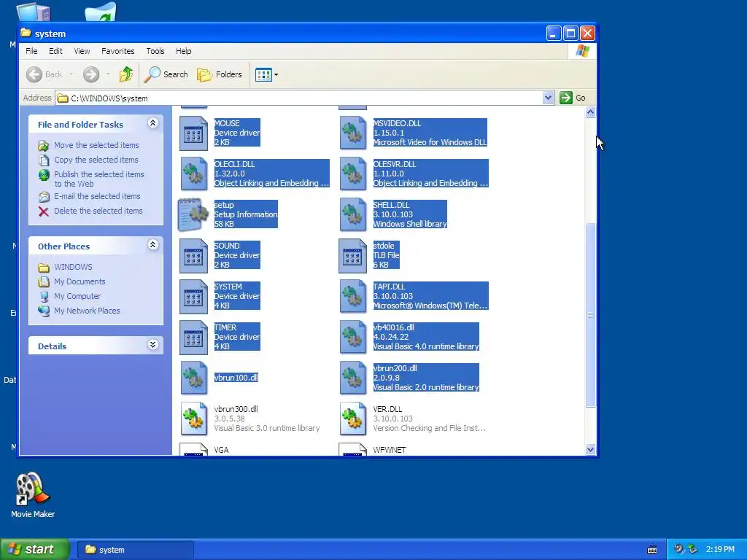Open the Favorites menu

point(117,51)
